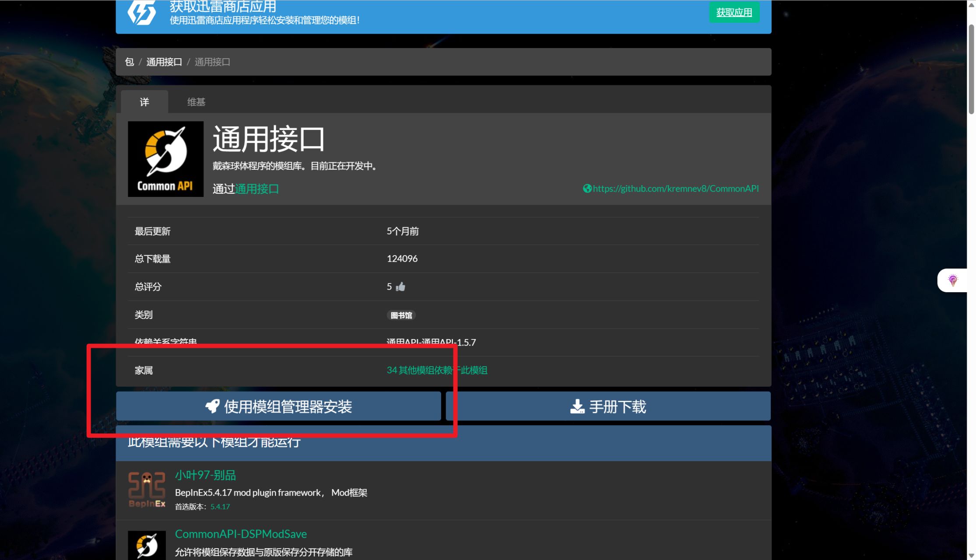Select the 家属 row label
The image size is (976, 560).
pyautogui.click(x=144, y=370)
